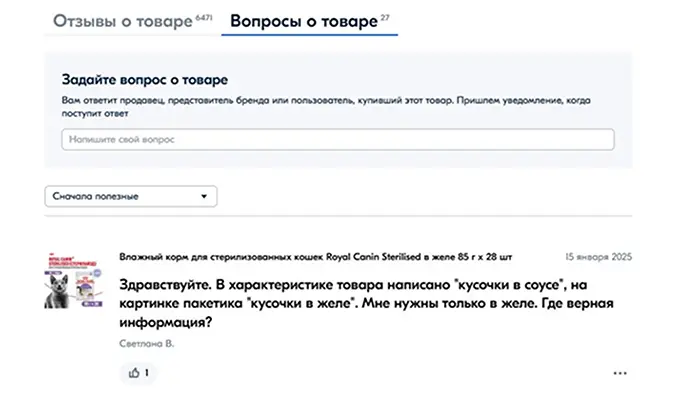Click the heading Задайте вопрос о товаре
Screen dimensions: 680x396
145,80
